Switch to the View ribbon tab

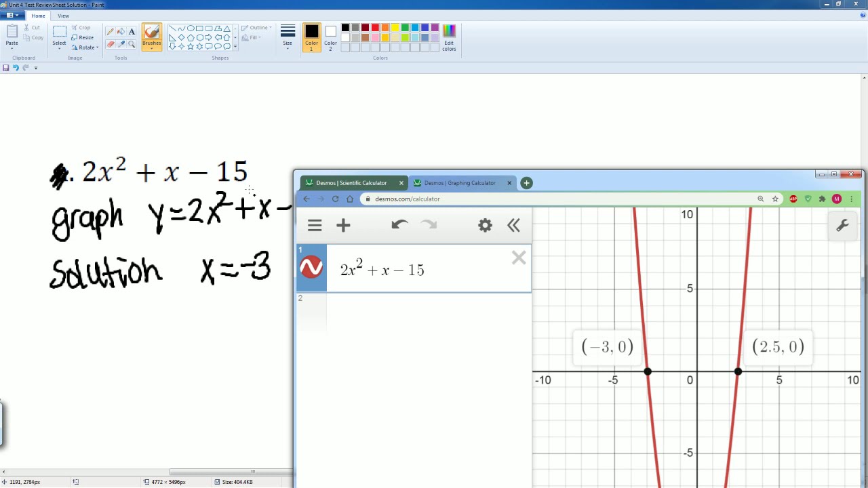(63, 16)
